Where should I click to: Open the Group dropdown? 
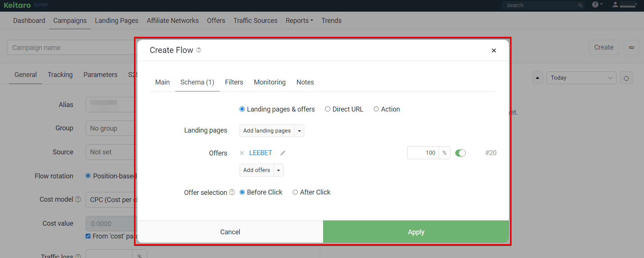[111, 128]
